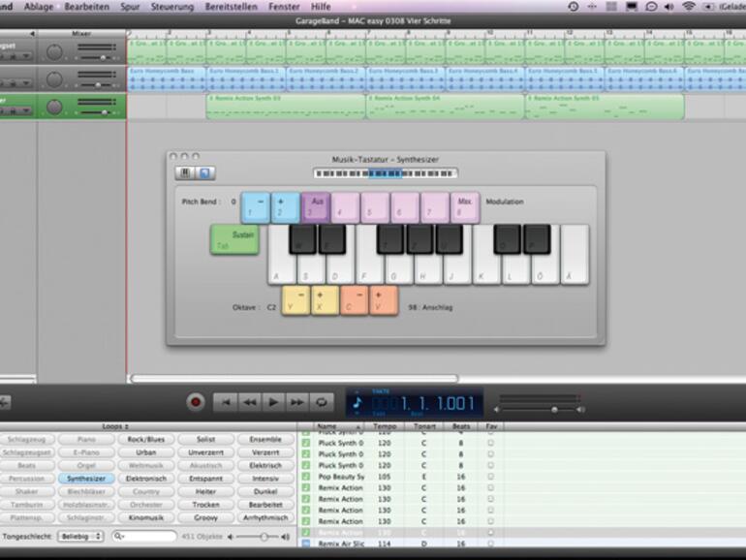Sort loops by Name column header
This screenshot has width=746, height=560.
click(x=338, y=426)
